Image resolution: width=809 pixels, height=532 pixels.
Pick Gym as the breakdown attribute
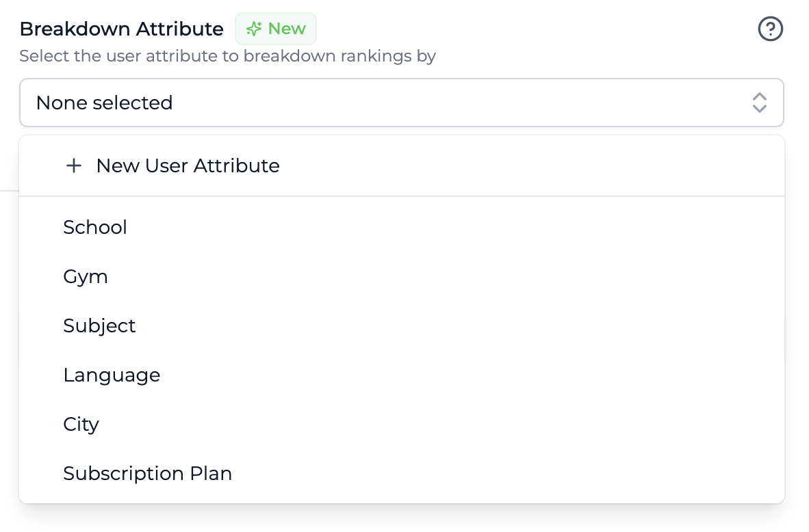86,276
